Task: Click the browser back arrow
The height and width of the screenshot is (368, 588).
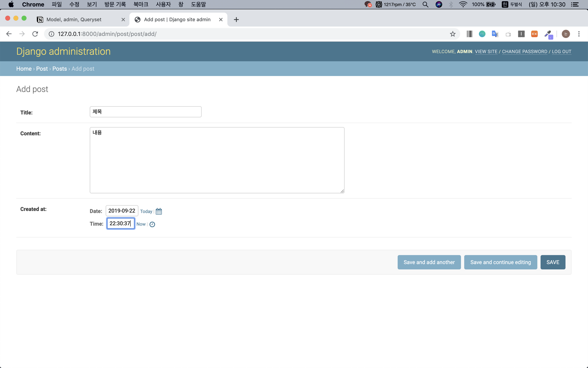Action: pyautogui.click(x=9, y=34)
